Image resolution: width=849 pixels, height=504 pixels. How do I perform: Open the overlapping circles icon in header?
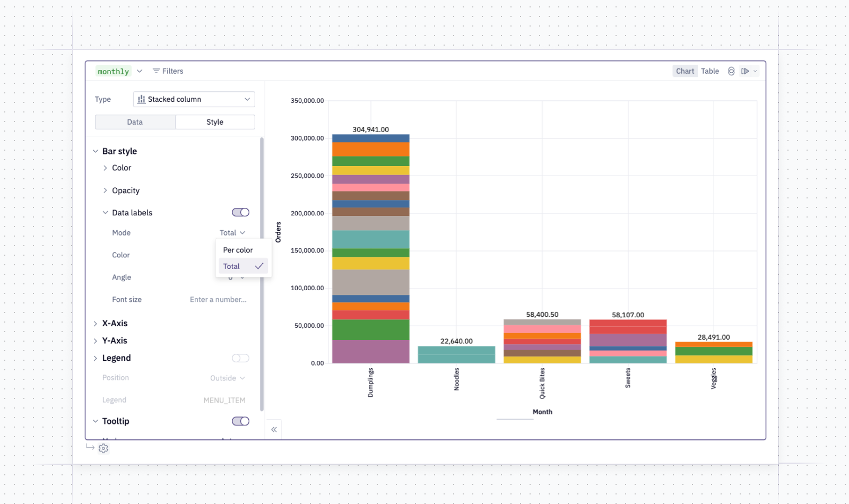tap(731, 71)
